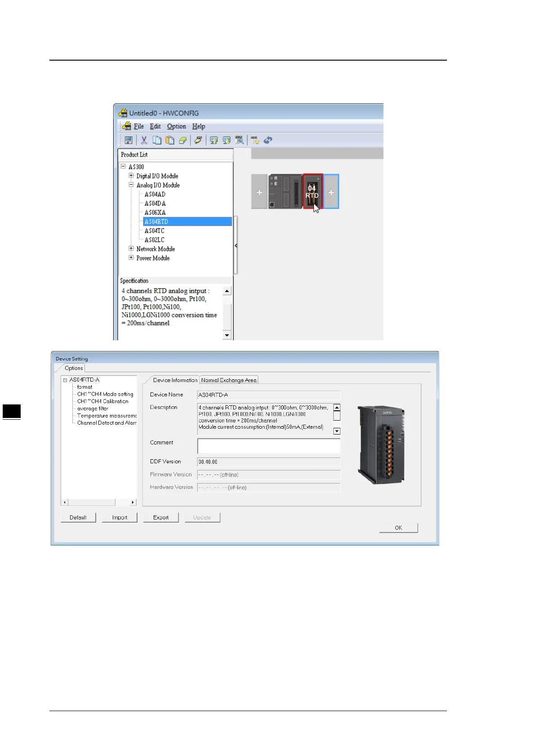Collapse the AS04RTD-A settings tree node
535x756 pixels.
pos(65,380)
